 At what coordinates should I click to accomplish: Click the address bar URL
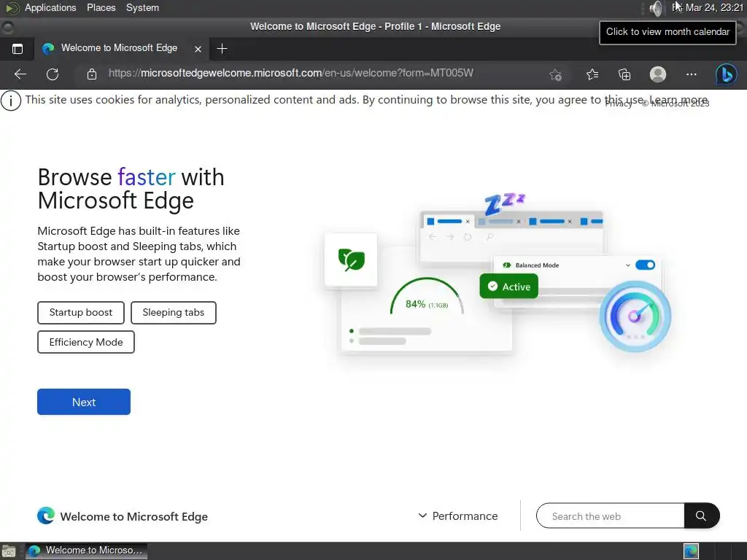[290, 74]
